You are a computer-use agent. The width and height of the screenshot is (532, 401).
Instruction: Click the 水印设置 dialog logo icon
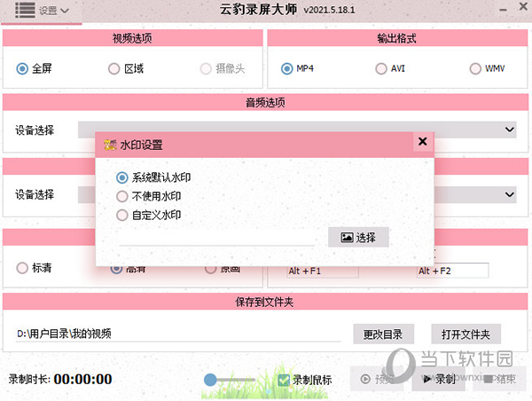tap(110, 145)
